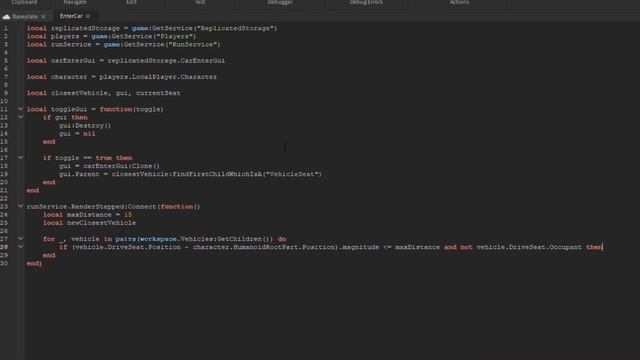Place cursor after "then" on line 28

[603, 247]
